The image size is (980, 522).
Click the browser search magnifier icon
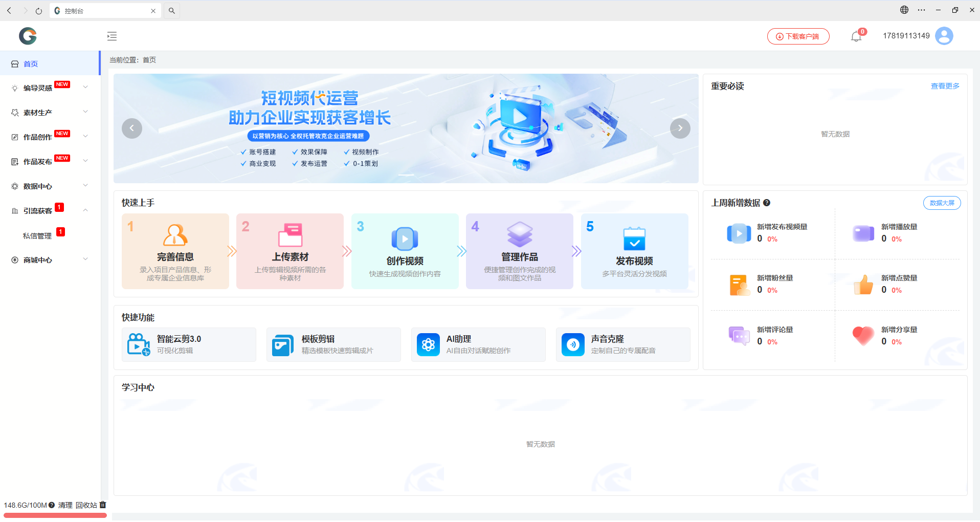172,11
